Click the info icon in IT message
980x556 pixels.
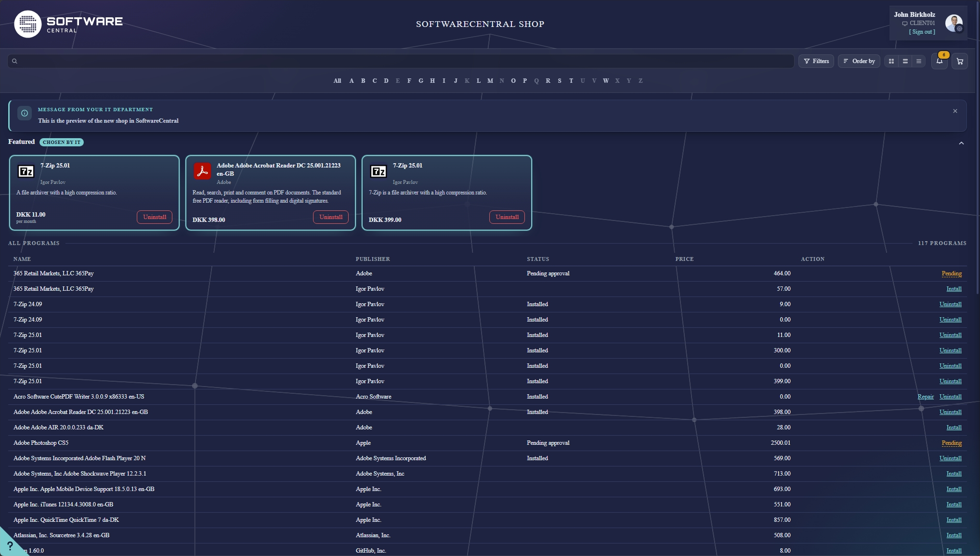tap(25, 113)
